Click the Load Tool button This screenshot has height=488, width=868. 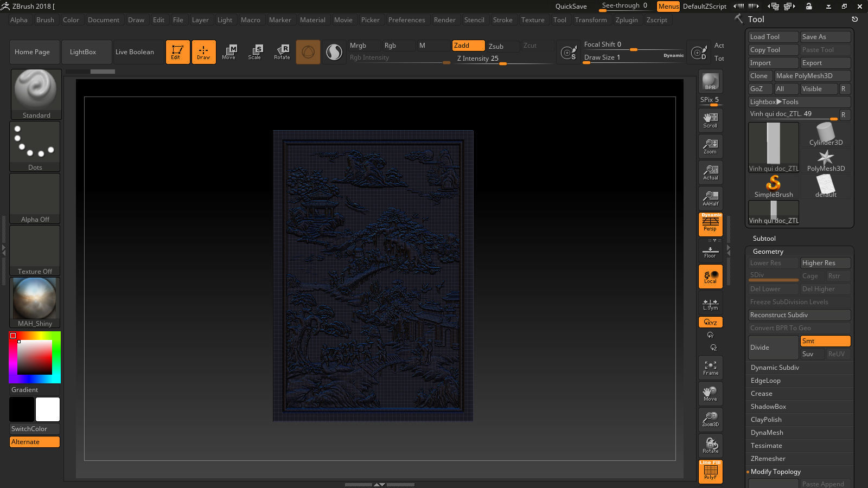[773, 37]
